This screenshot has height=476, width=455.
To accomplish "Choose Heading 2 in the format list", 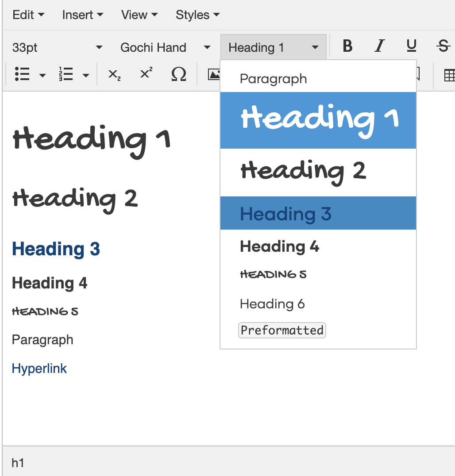I will pyautogui.click(x=318, y=173).
